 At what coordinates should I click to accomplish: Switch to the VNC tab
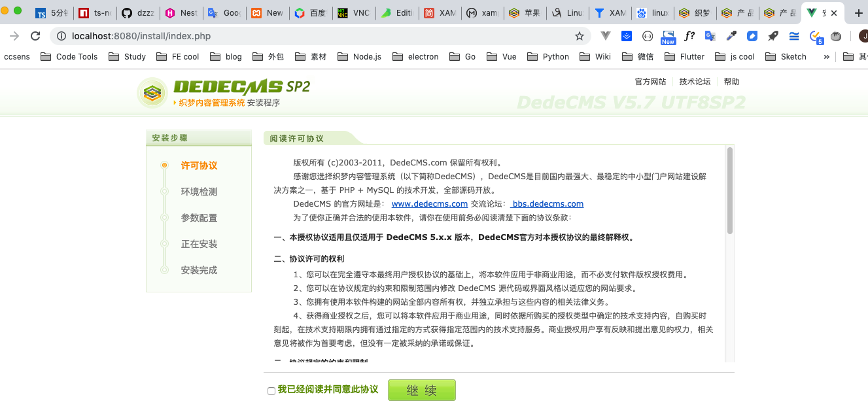pyautogui.click(x=353, y=12)
